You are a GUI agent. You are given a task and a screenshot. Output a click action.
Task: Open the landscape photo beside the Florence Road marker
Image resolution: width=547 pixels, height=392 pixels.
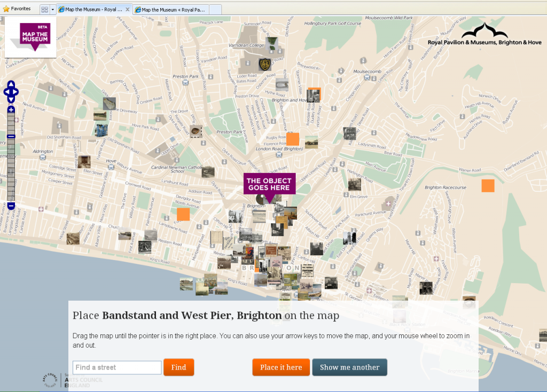click(311, 142)
